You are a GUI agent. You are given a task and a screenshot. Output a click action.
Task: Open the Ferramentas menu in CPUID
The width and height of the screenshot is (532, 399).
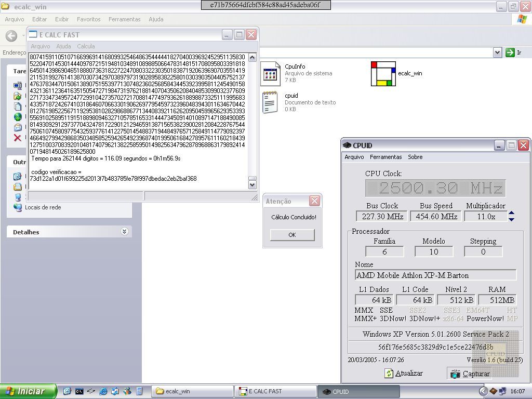pyautogui.click(x=386, y=157)
